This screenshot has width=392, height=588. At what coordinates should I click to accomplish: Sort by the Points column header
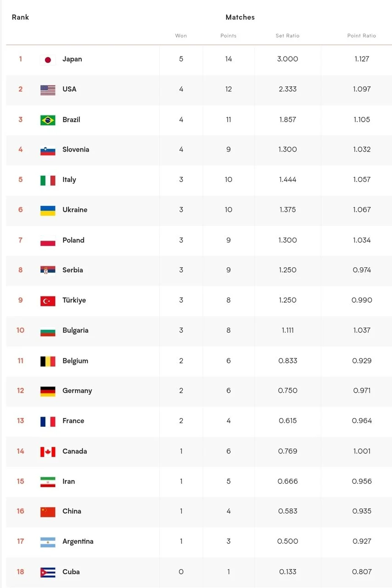pos(228,36)
